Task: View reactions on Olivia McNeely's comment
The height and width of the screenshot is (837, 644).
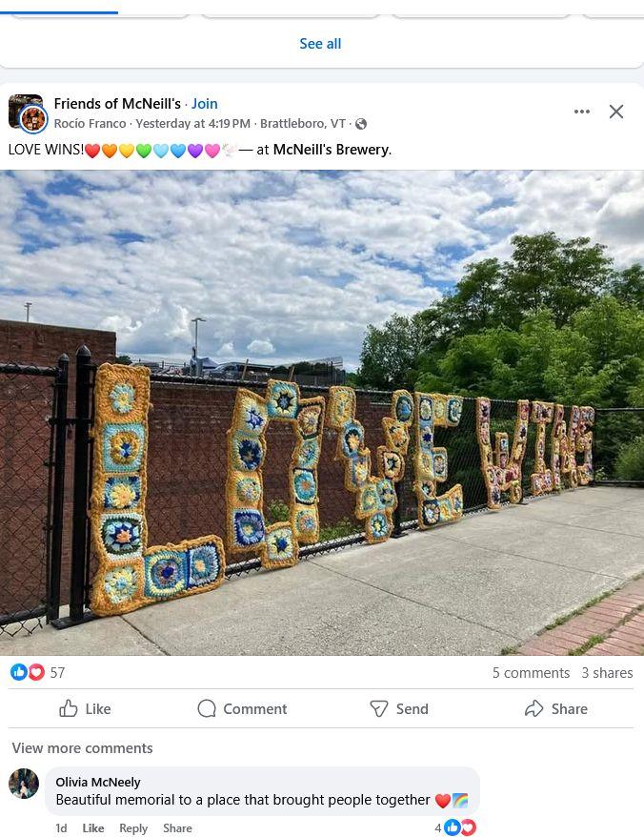Action: click(x=455, y=827)
